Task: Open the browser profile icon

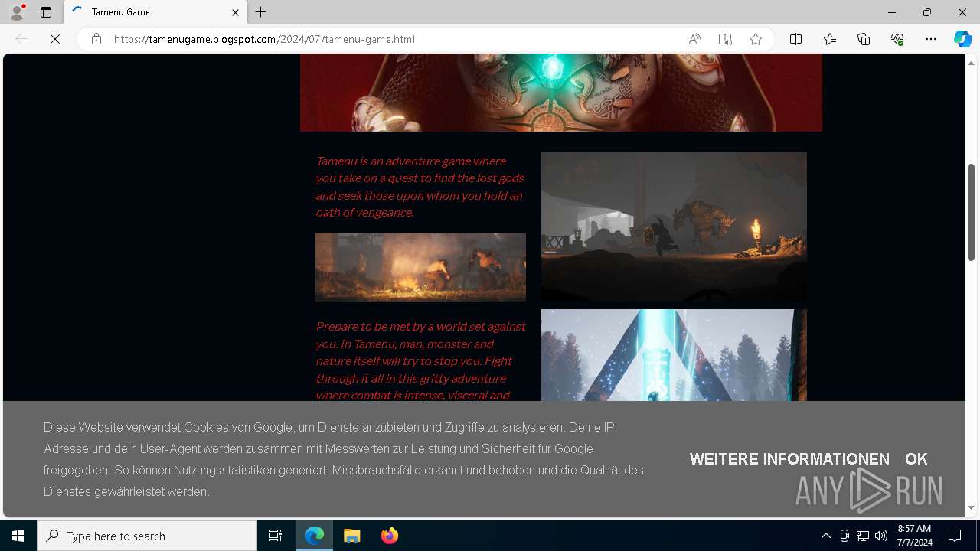Action: [x=17, y=12]
